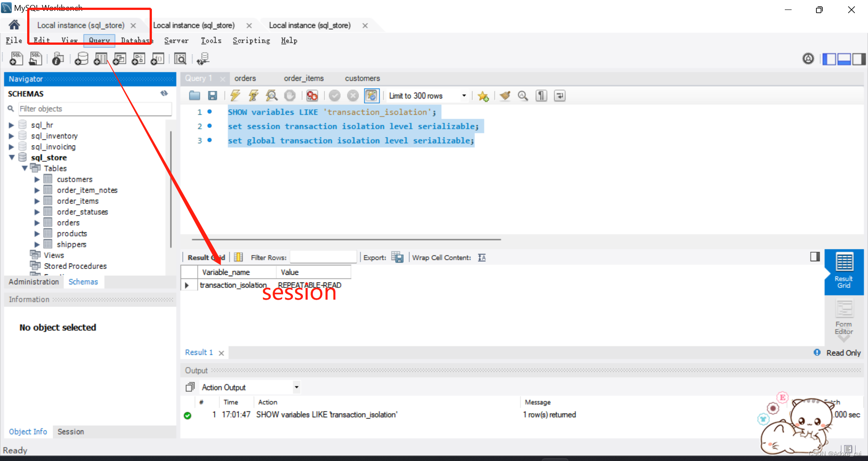Close the Result 1 tab
The width and height of the screenshot is (868, 461).
click(x=221, y=353)
